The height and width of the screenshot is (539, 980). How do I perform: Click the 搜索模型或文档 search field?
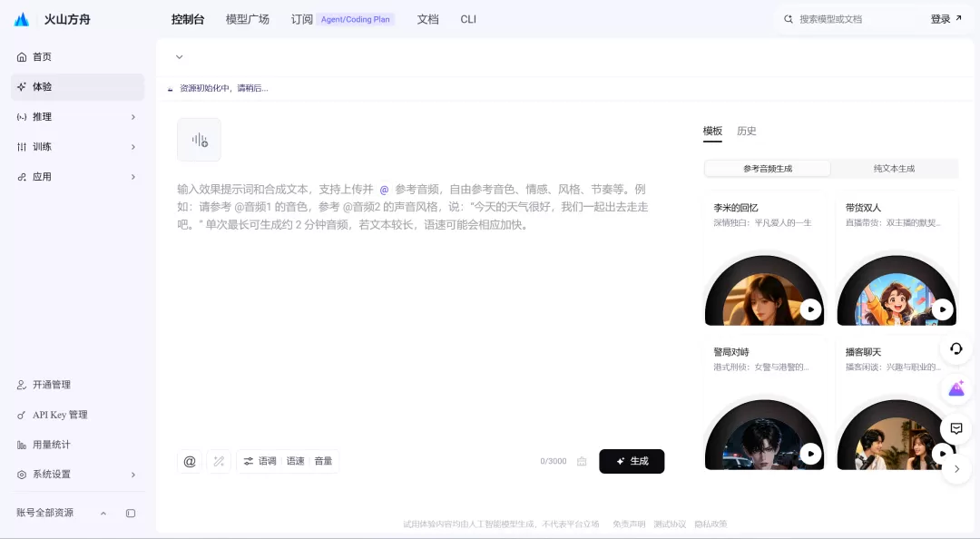tap(850, 19)
